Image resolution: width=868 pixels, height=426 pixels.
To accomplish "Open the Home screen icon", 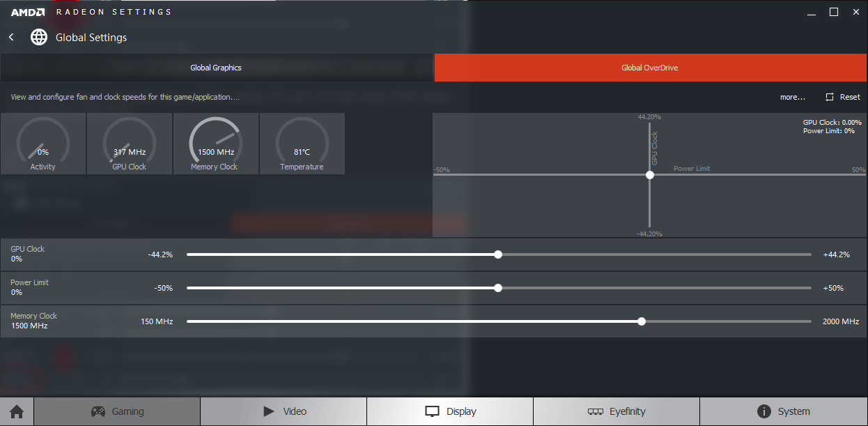I will pos(17,411).
